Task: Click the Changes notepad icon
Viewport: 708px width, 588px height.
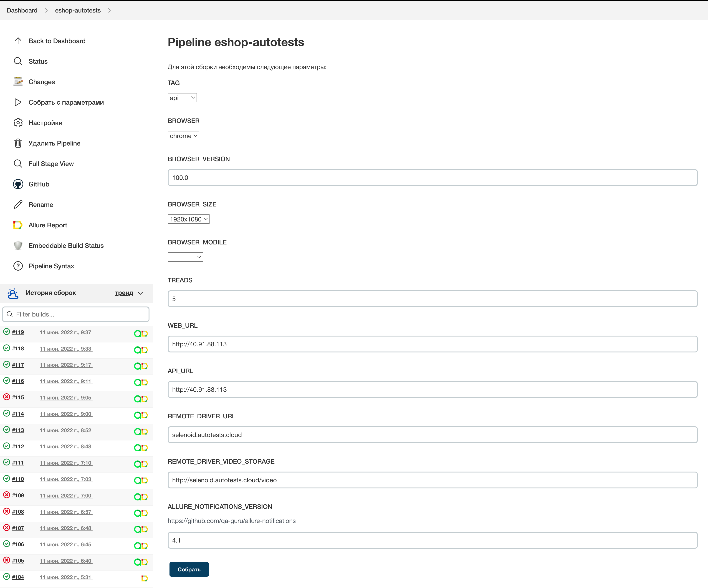Action: pos(18,82)
